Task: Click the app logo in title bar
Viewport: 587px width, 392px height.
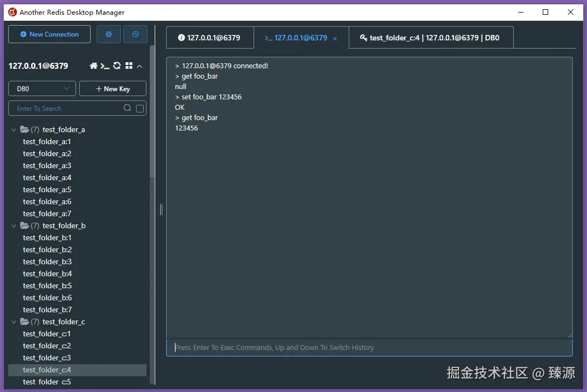Action: coord(13,13)
